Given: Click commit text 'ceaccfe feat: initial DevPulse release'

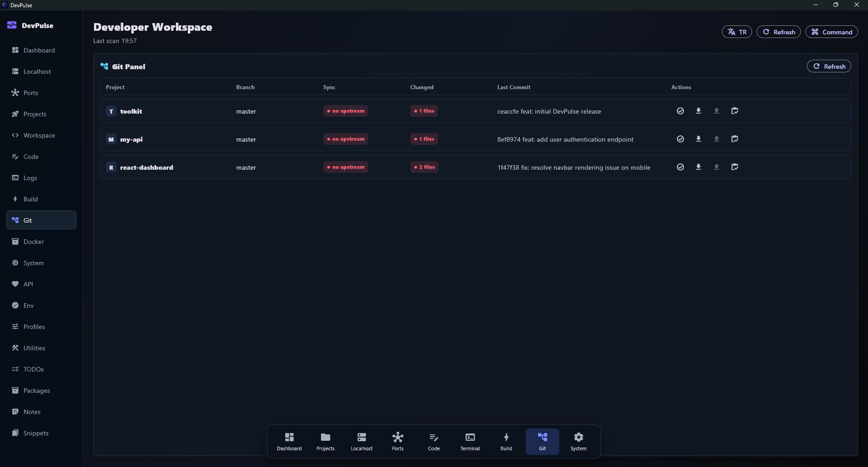Looking at the screenshot, I should (x=549, y=111).
